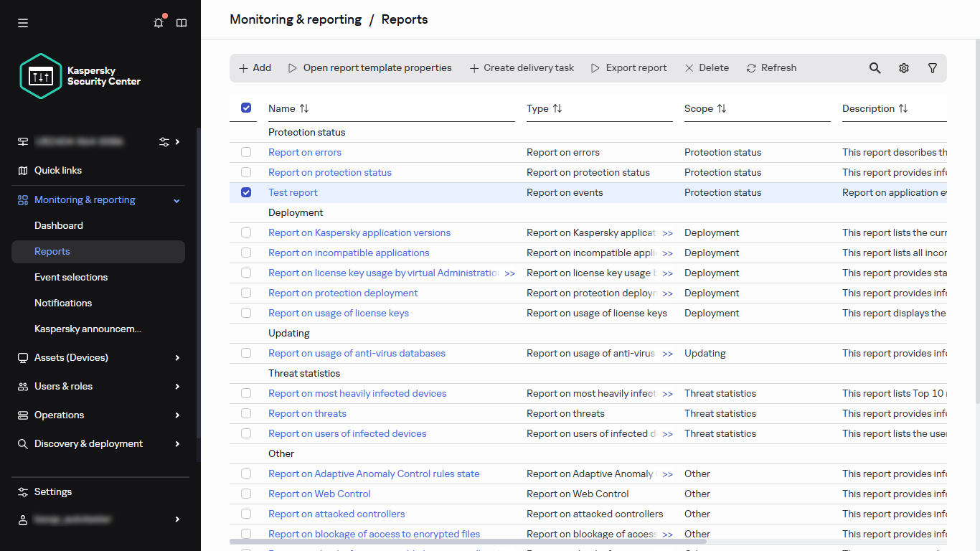Image resolution: width=980 pixels, height=551 pixels.
Task: Click the Export report button
Action: 629,67
